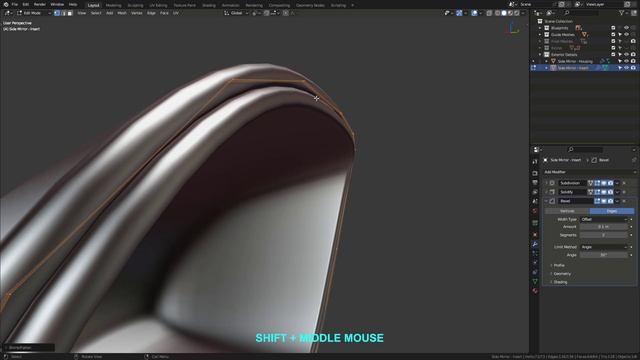Switch to the Sculpting workspace tab
Screen dimensions: 640x360
[x=135, y=5]
